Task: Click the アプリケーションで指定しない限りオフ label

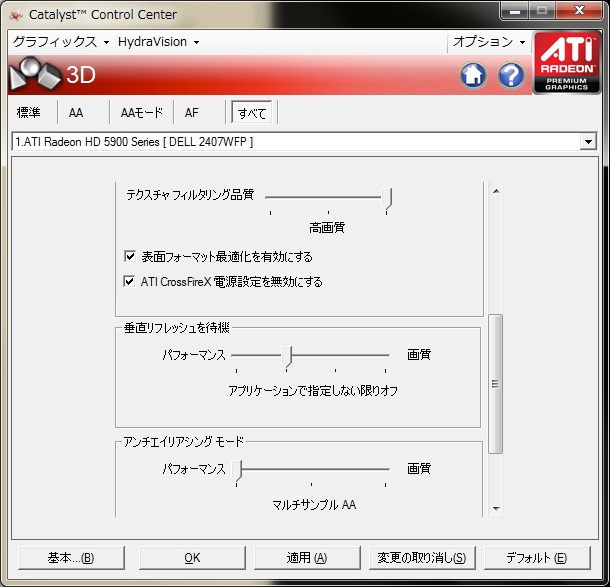Action: pyautogui.click(x=313, y=390)
